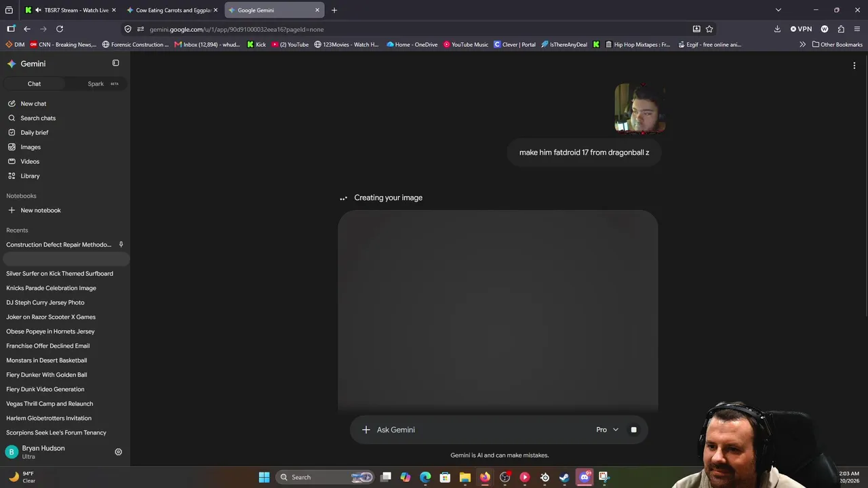This screenshot has width=868, height=488.
Task: Unpin Construction Defect Repair chat pin icon
Action: (121, 245)
